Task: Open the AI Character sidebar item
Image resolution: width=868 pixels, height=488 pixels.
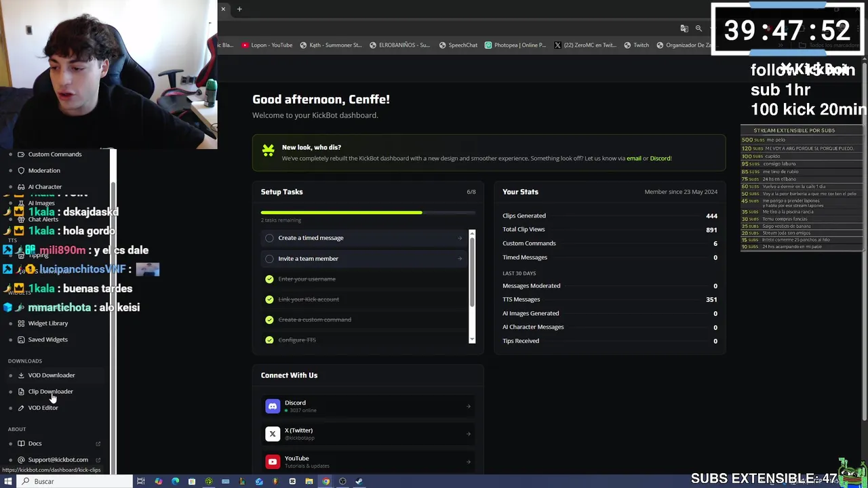Action: (x=45, y=186)
